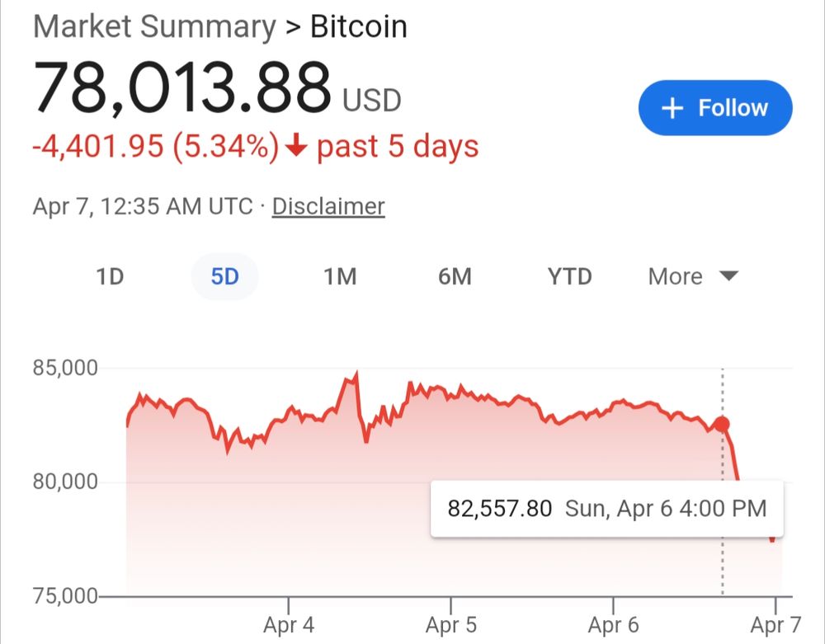Keep the 5D tab selected
Viewport: 825px width, 644px height.
[224, 277]
